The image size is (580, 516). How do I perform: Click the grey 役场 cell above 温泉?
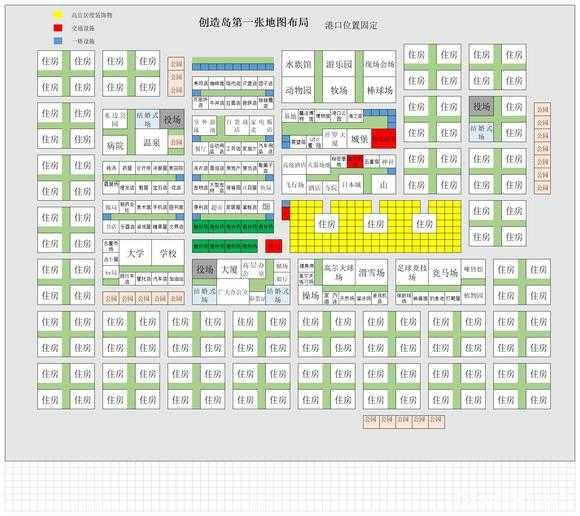click(172, 119)
